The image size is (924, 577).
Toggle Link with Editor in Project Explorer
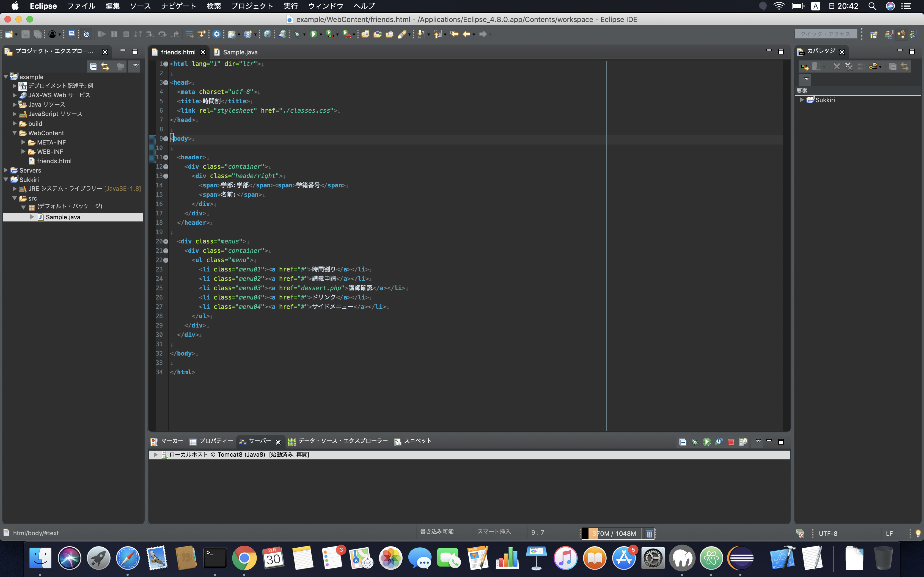pos(105,67)
